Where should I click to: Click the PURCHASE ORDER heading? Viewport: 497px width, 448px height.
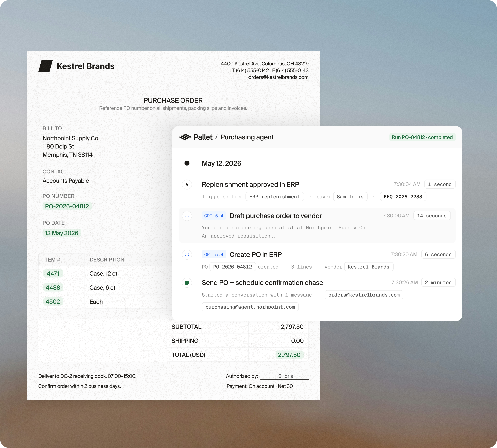tap(173, 100)
